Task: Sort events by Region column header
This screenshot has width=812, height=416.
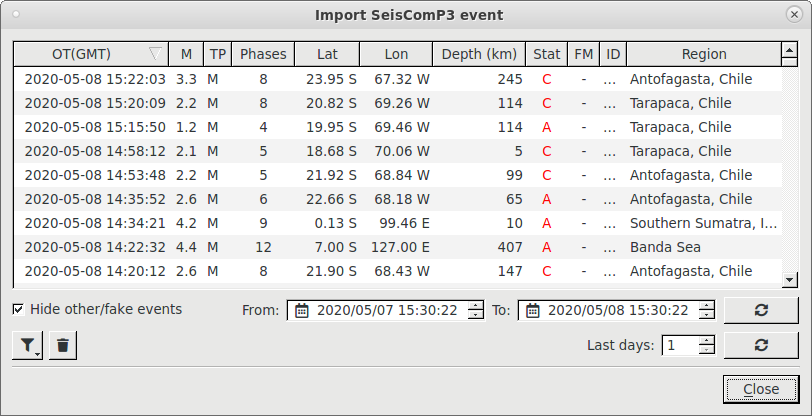Action: click(x=704, y=54)
